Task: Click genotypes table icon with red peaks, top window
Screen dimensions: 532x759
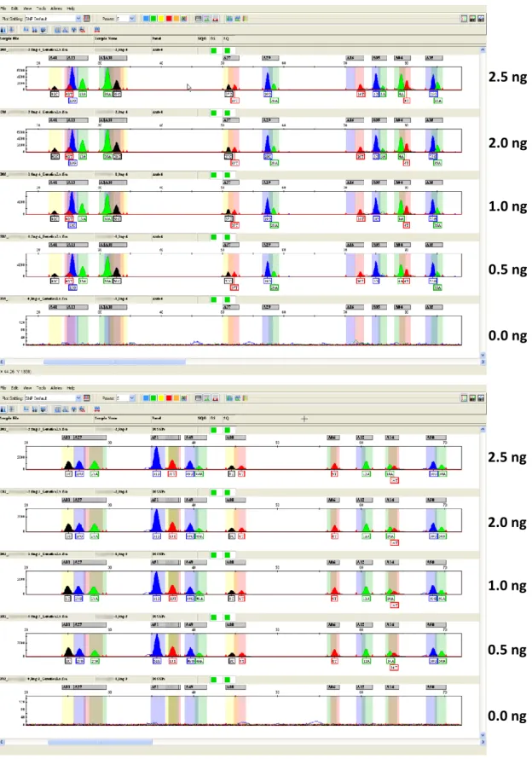Action: click(215, 19)
